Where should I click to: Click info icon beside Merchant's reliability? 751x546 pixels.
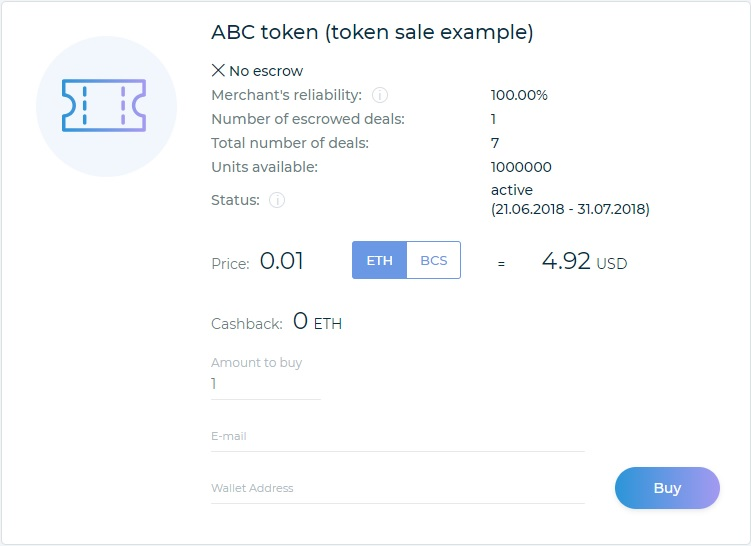pos(380,96)
